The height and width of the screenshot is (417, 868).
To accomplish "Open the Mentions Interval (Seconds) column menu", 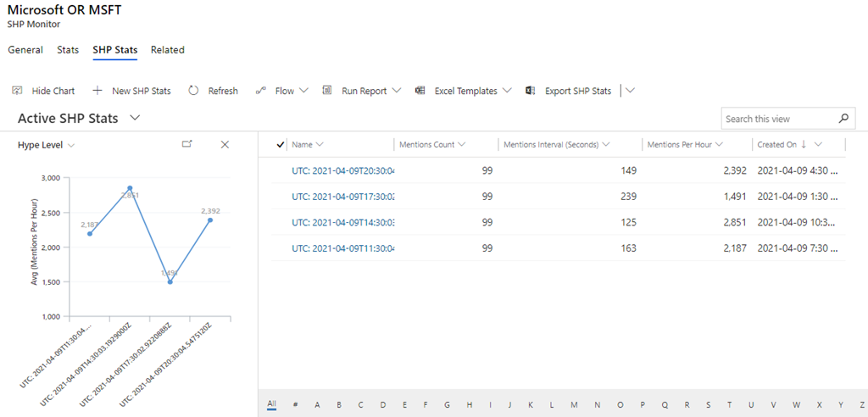I will pyautogui.click(x=605, y=145).
